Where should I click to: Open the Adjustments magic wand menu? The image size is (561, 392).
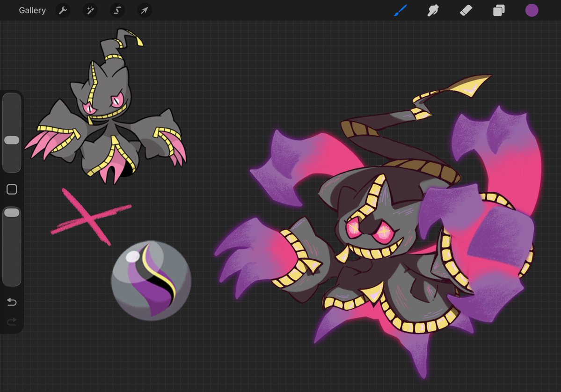point(90,10)
